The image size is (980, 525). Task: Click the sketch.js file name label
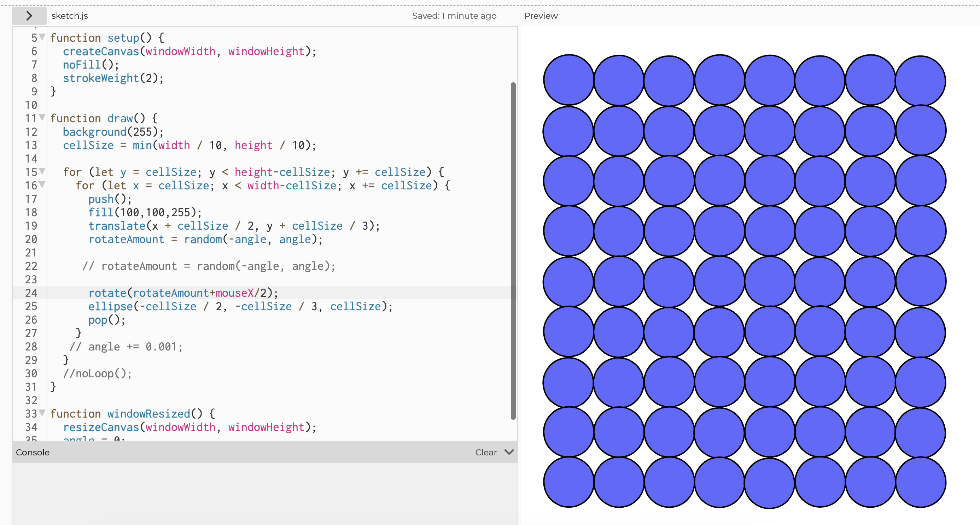pyautogui.click(x=70, y=16)
